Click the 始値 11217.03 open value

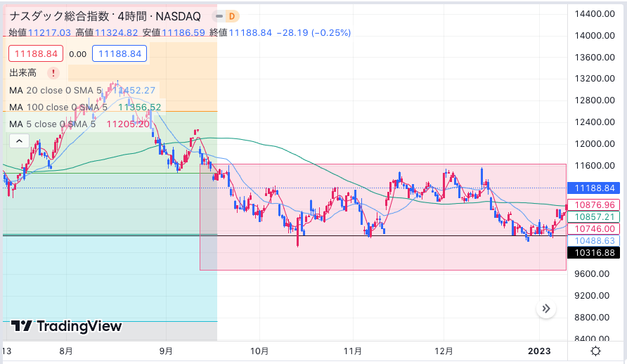coord(39,33)
